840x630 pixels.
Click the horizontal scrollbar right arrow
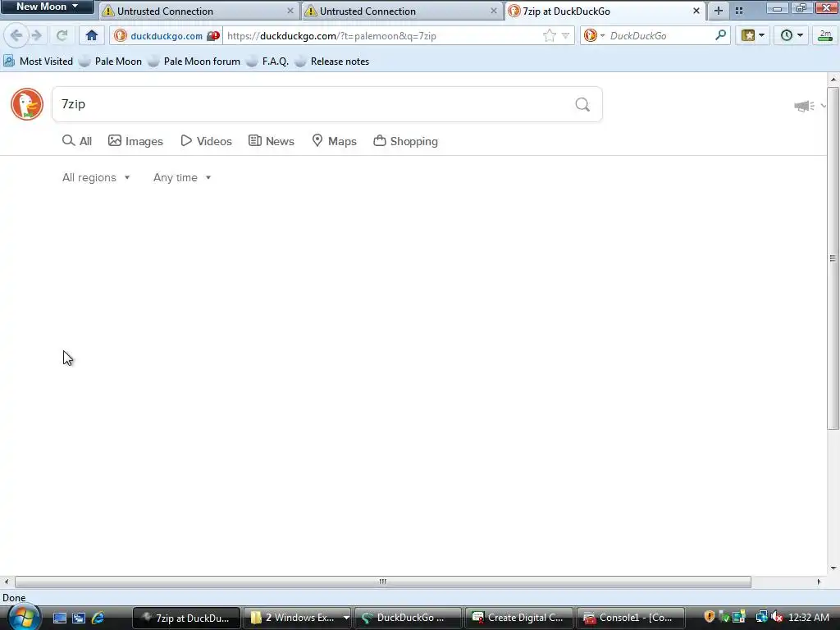819,582
